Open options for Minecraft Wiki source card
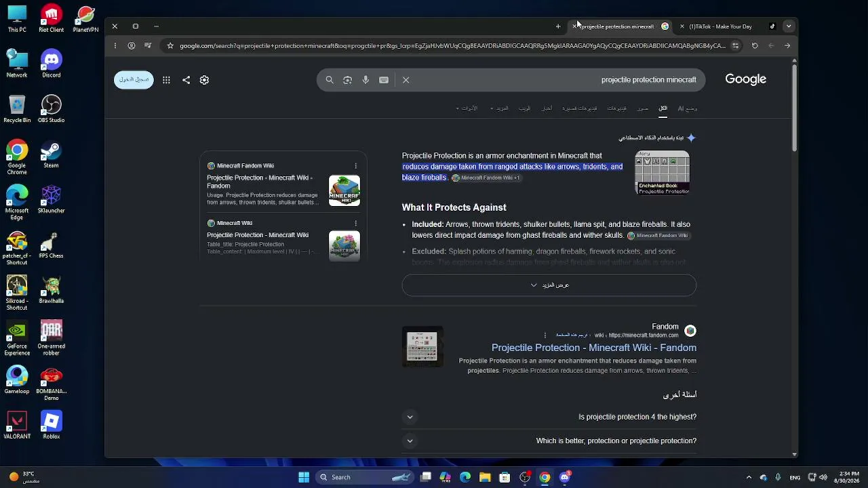The height and width of the screenshot is (488, 868). [355, 223]
